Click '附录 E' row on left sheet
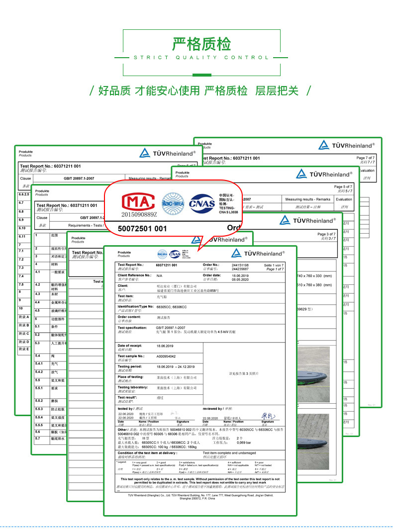Screen dimensions: 393x532 pyautogui.click(x=24, y=349)
